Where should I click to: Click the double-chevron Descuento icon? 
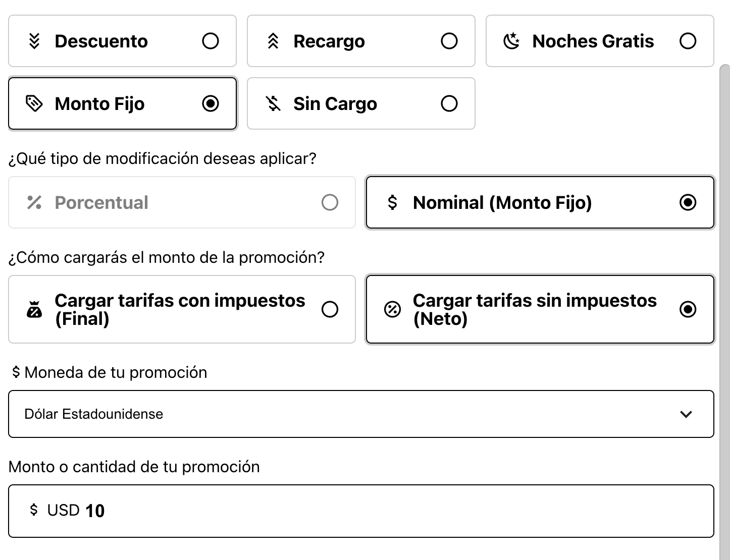tap(35, 41)
